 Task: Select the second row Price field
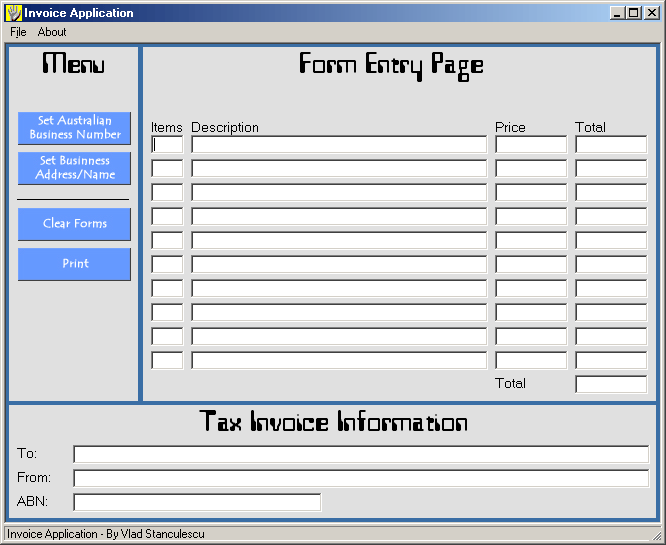(x=531, y=168)
